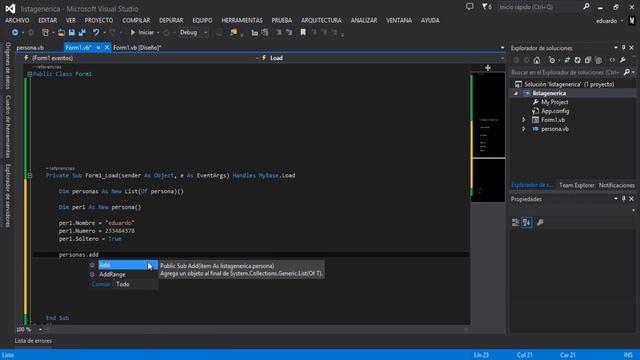Open the EDITAR menu
This screenshot has width=640, height=360.
[48, 20]
